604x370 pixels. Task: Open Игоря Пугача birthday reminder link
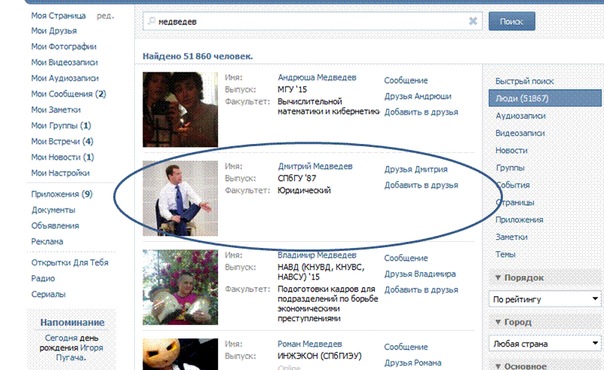click(80, 352)
